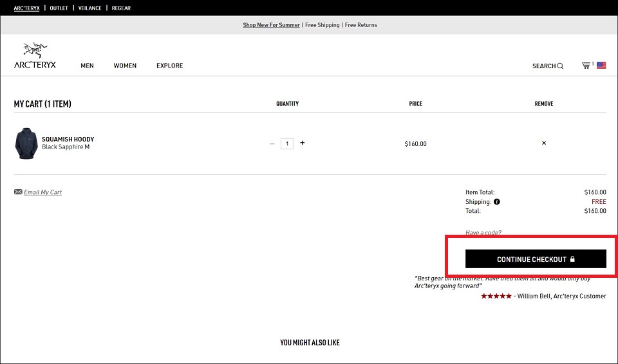Click the Squamish Hoody thumbnail
618x364 pixels.
point(26,143)
